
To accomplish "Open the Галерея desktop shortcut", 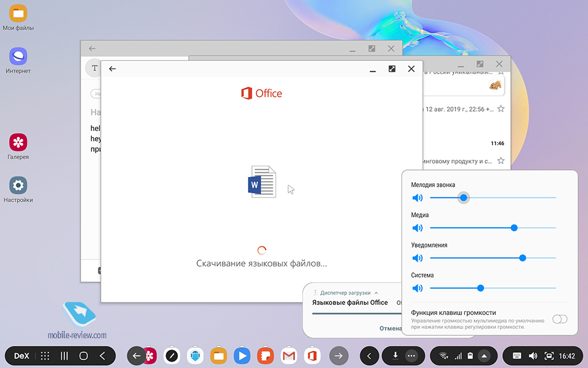I will (x=18, y=147).
